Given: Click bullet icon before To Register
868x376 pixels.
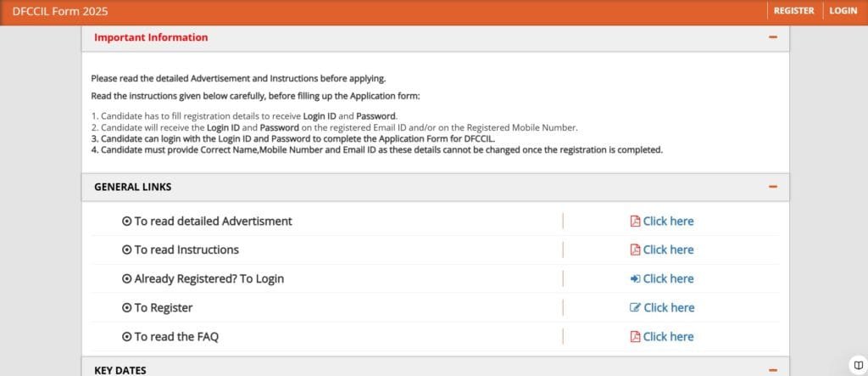Looking at the screenshot, I should click(127, 308).
